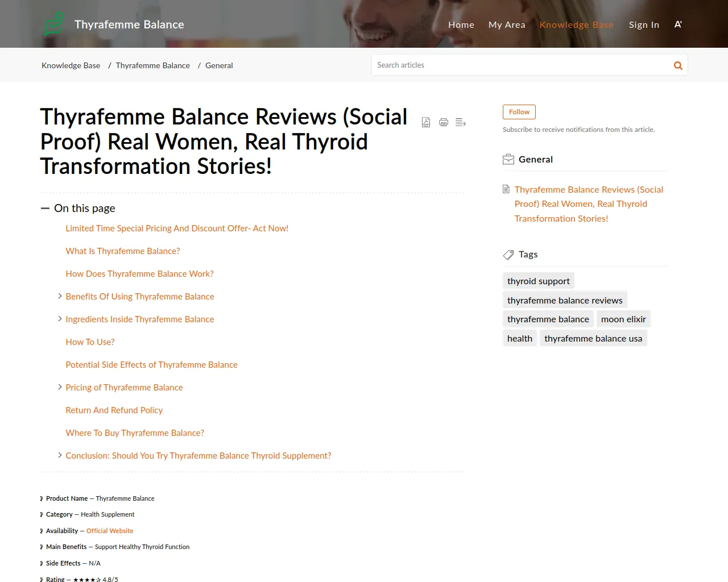728x582 pixels.
Task: Open the Conclusion: Should You Try link
Action: pos(198,455)
